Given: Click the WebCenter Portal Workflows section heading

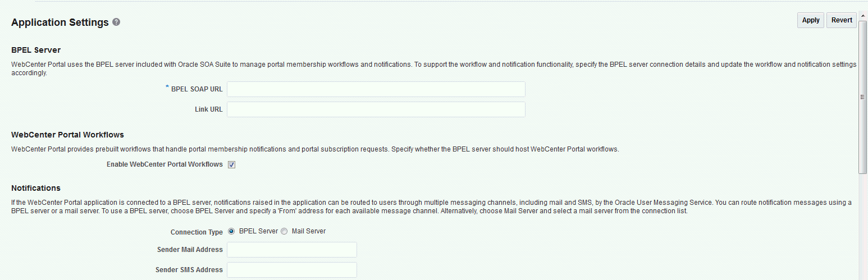Looking at the screenshot, I should 67,135.
